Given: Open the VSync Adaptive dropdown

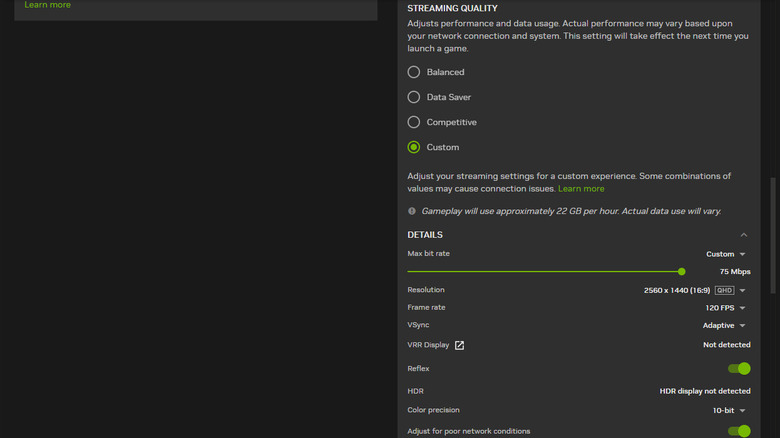Looking at the screenshot, I should click(x=725, y=325).
